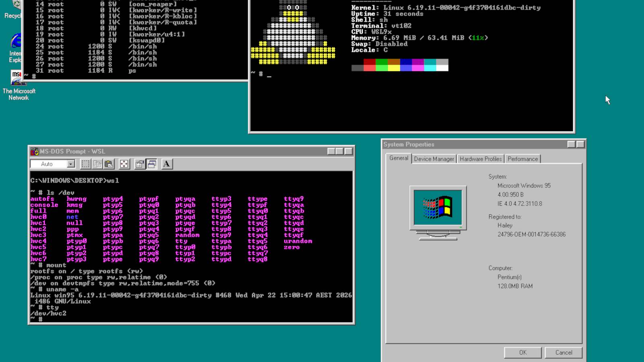Image resolution: width=644 pixels, height=362 pixels.
Task: Click product ID '24796-OEM-0014736-66386'
Action: [531, 234]
